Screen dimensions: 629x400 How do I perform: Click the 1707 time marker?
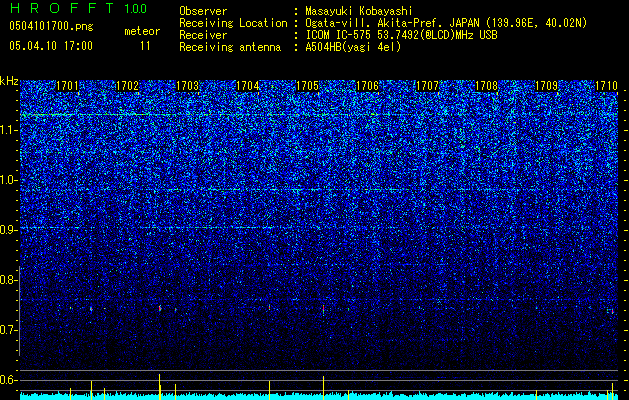pyautogui.click(x=427, y=86)
